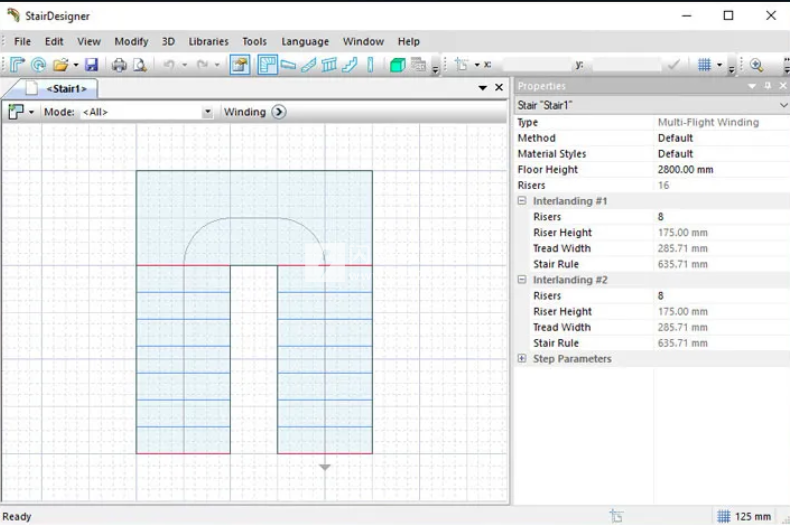Click the zoom magnifier icon
Screen dimensions: 790x525
pos(756,64)
